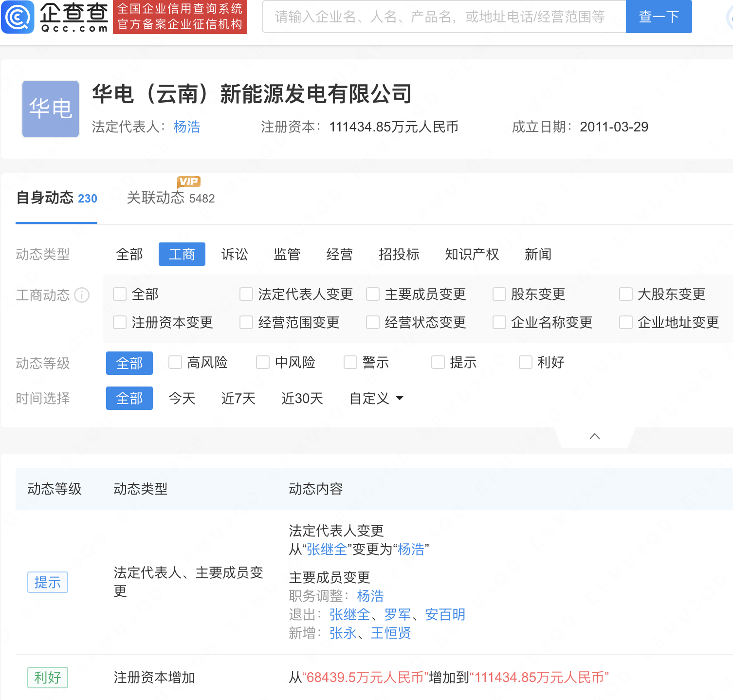Select the 新闻 dynamic type

(538, 254)
